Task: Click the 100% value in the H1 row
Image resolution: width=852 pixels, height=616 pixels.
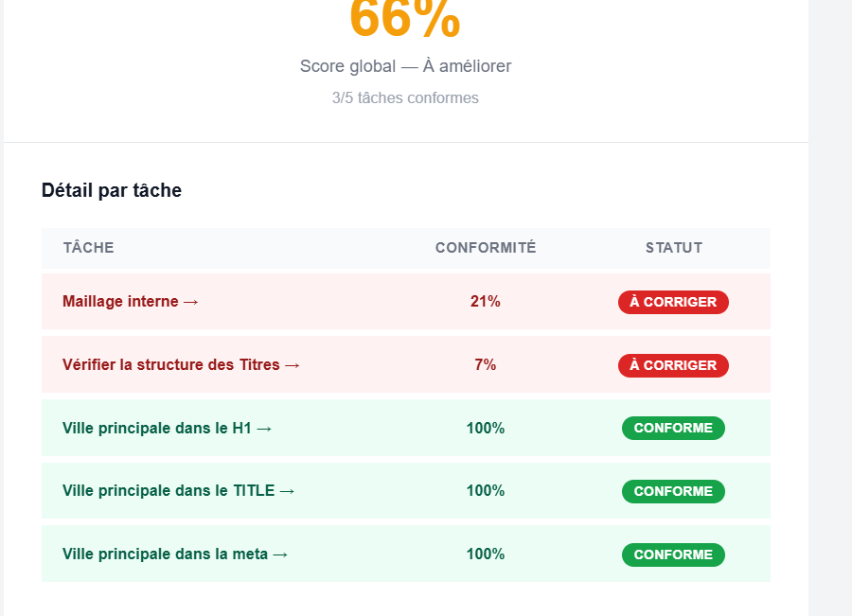Action: 486,428
